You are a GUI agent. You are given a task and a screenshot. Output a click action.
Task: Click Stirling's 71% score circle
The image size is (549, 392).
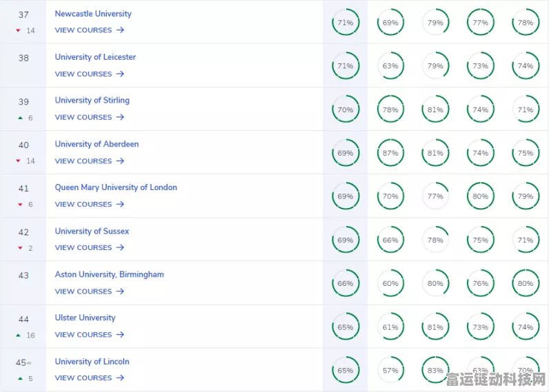click(526, 110)
